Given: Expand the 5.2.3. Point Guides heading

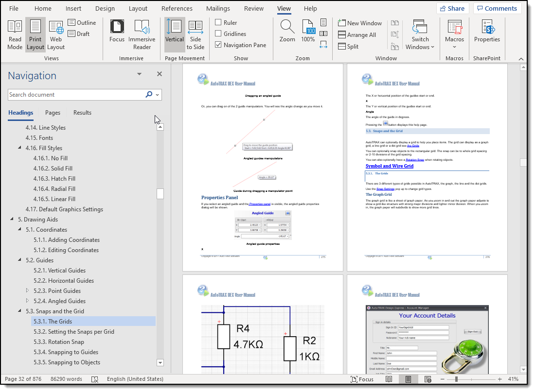Looking at the screenshot, I should [28, 291].
